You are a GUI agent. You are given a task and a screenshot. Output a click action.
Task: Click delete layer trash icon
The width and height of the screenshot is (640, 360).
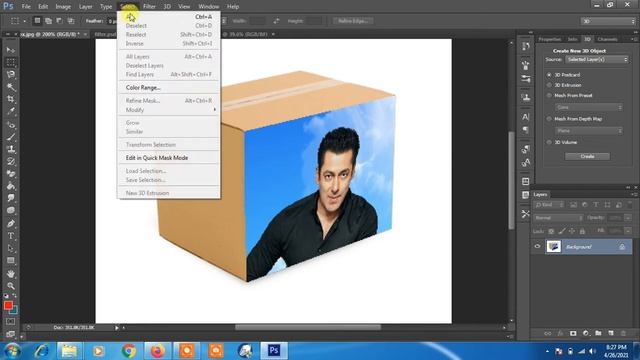tap(623, 333)
